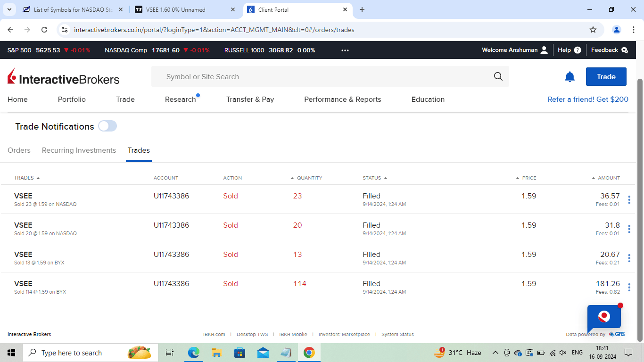Image resolution: width=644 pixels, height=362 pixels.
Task: Bookmark this page with the star icon
Action: click(x=593, y=30)
